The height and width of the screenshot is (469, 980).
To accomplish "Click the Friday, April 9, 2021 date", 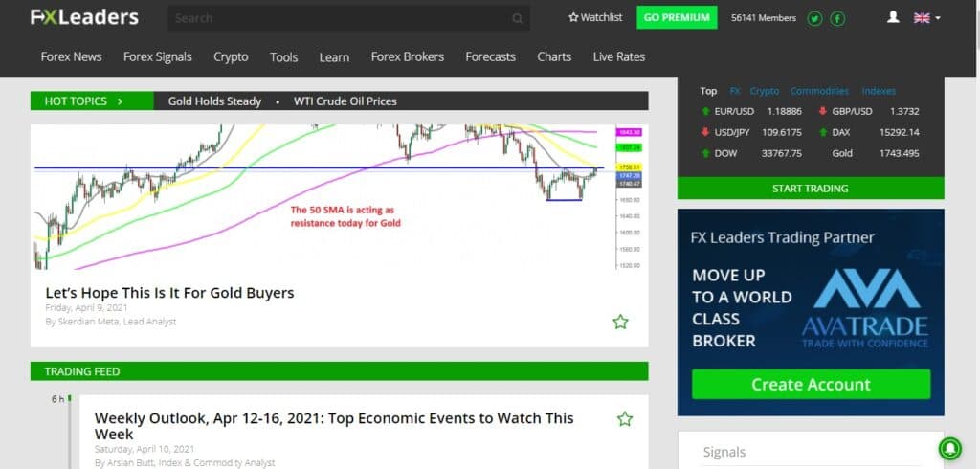I will pyautogui.click(x=86, y=307).
